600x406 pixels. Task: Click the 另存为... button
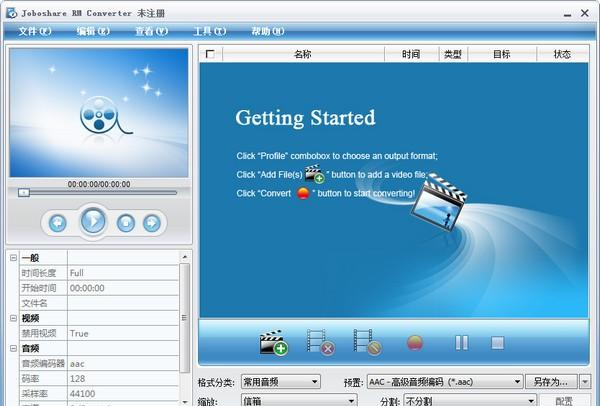tap(551, 382)
